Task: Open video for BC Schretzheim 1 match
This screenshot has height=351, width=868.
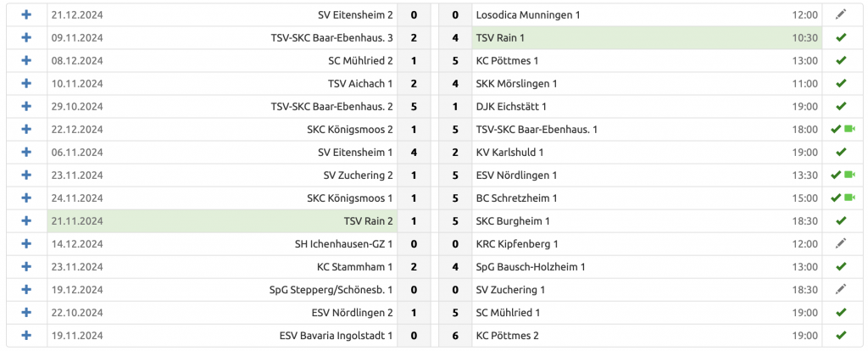Action: (x=849, y=198)
